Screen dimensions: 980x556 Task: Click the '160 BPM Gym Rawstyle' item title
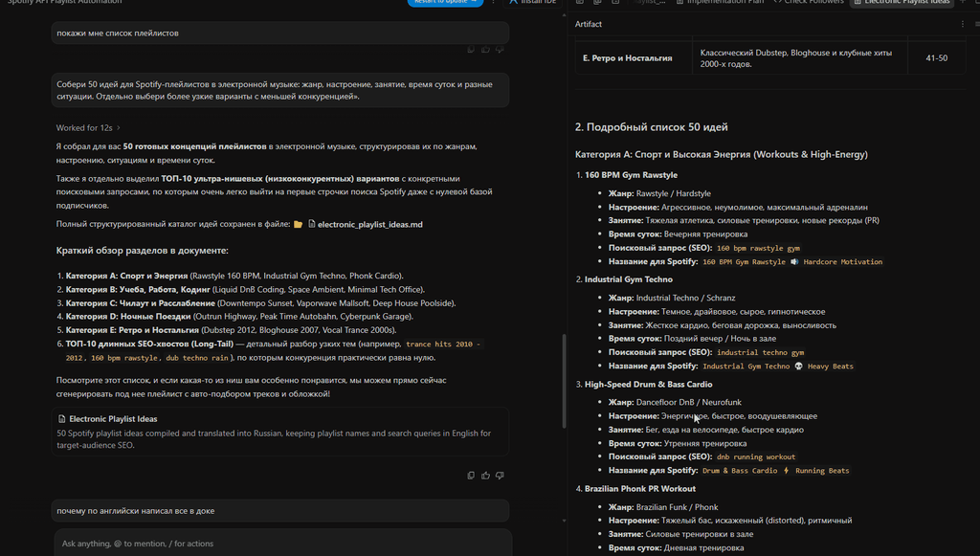click(631, 175)
